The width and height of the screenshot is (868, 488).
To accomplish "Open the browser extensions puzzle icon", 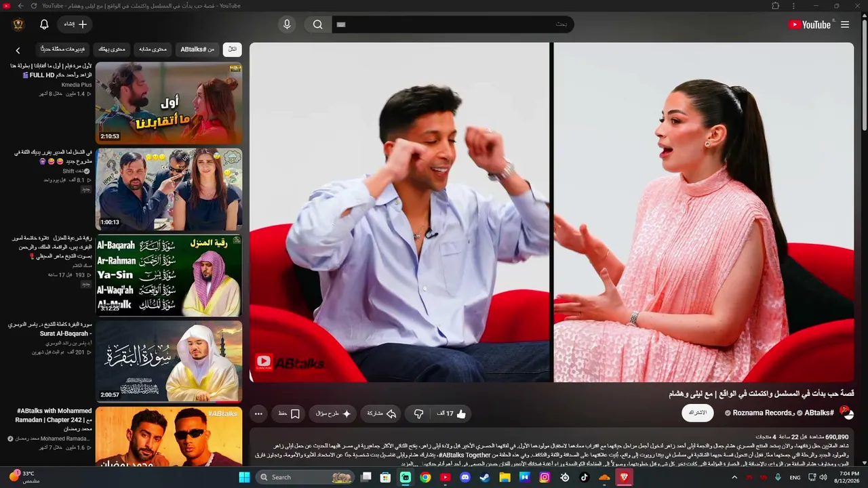I will coord(776,5).
